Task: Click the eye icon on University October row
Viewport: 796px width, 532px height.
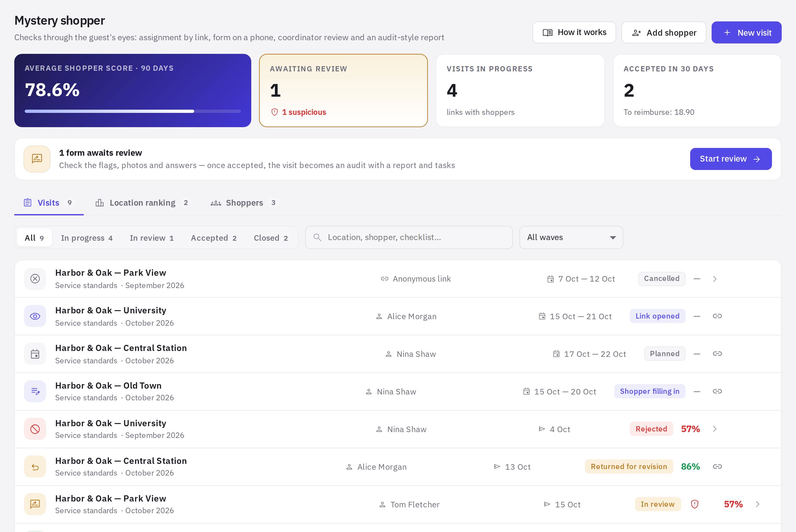Action: pos(35,316)
